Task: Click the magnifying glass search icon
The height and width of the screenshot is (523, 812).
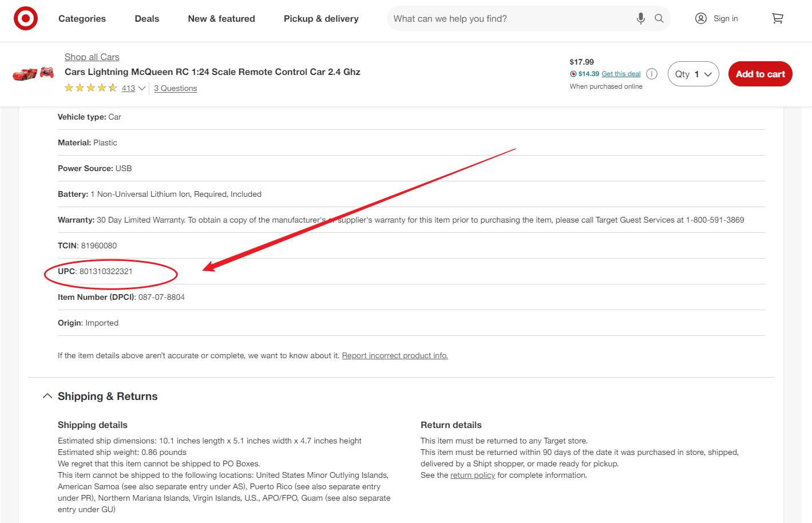Action: pos(659,18)
